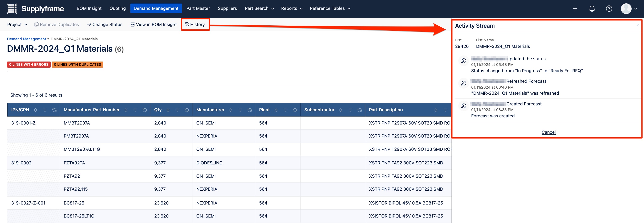
Task: Sort the Subcontractor column
Action: 341,110
